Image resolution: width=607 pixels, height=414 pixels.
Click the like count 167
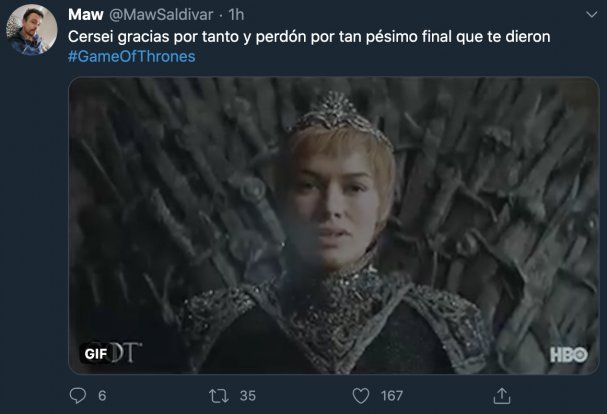pos(392,396)
